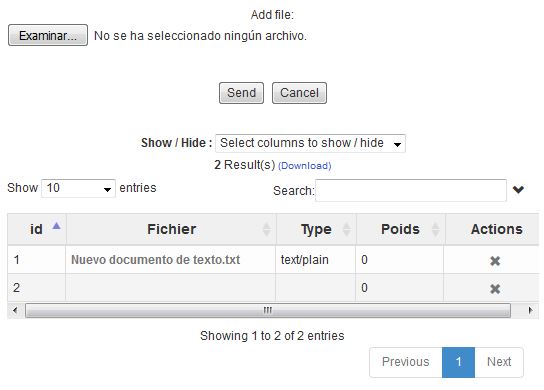Click the Actions column header

(496, 229)
